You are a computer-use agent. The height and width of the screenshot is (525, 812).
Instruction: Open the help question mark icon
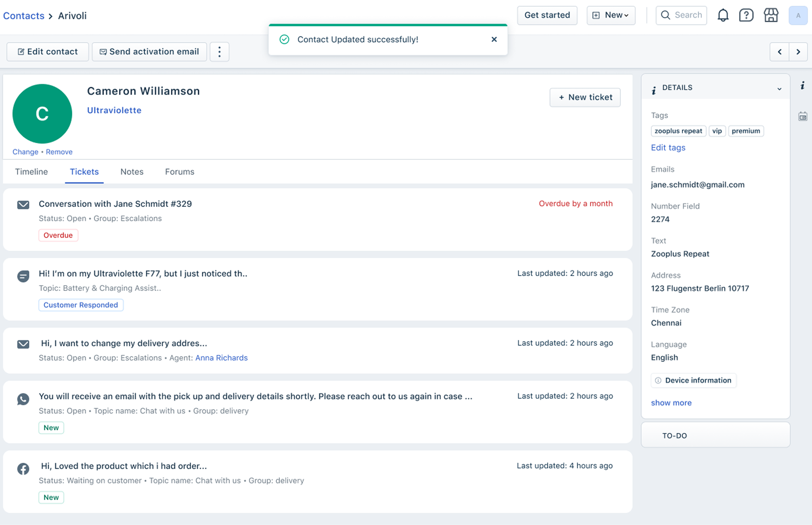tap(746, 15)
